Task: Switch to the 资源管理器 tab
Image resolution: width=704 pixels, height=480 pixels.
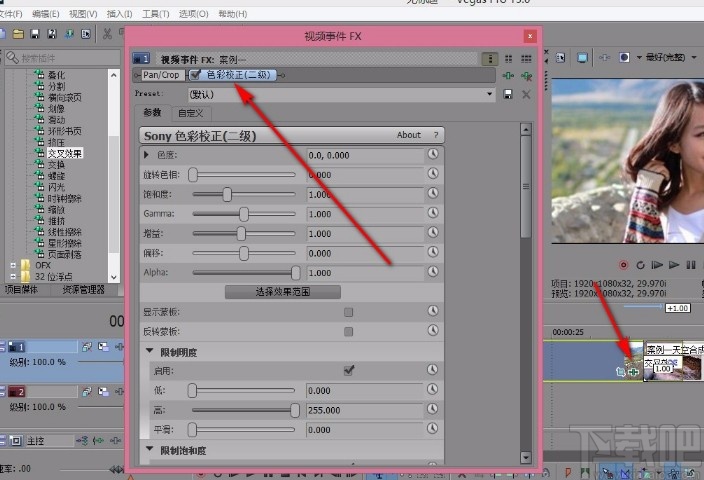Action: (x=83, y=290)
